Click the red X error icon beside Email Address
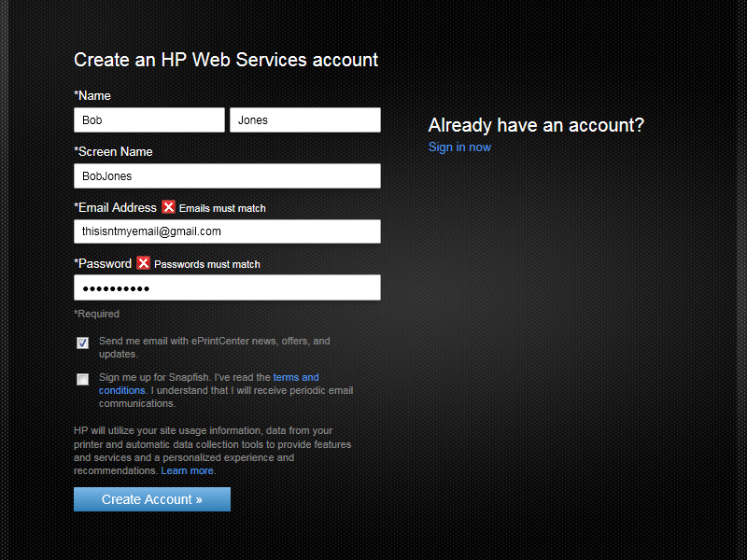Viewport: 747px width, 560px height. click(169, 207)
